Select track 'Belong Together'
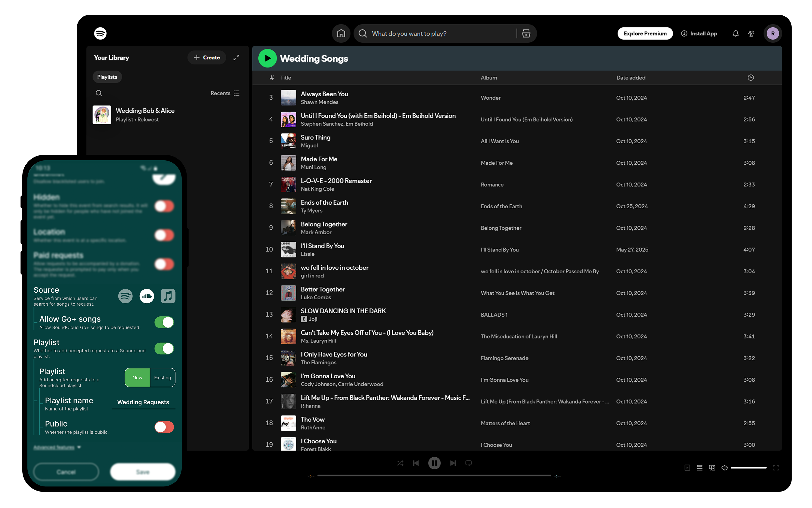Viewport: 812px width, 508px height. click(324, 224)
